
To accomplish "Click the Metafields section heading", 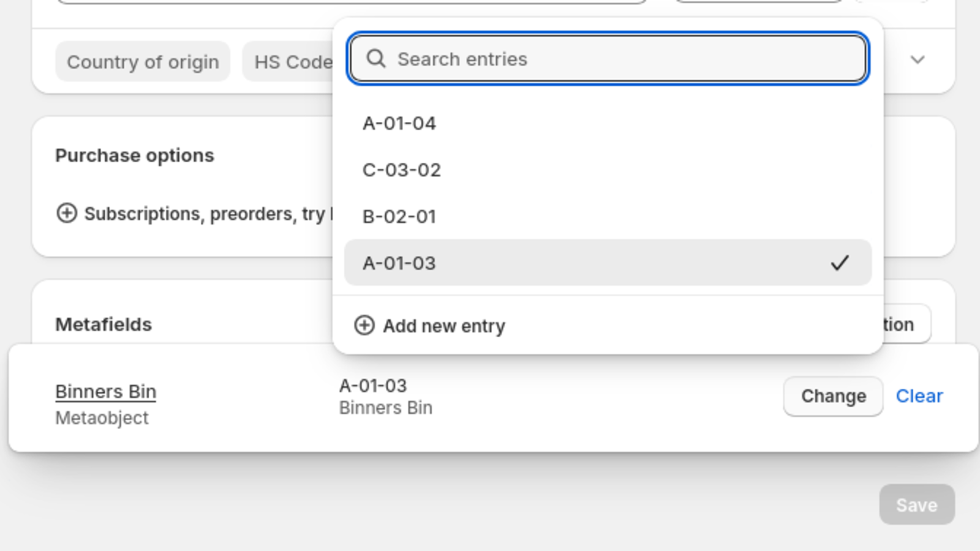I will tap(104, 324).
